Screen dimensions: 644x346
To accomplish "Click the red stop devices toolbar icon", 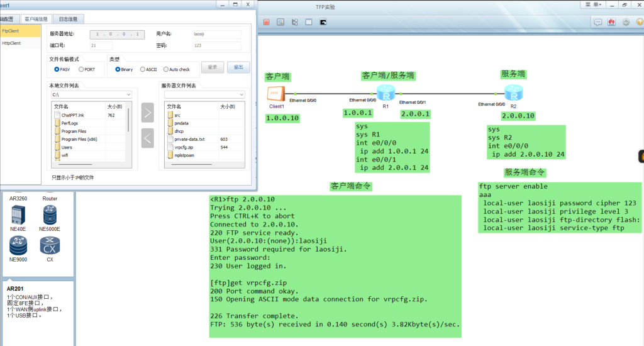I will tap(266, 22).
